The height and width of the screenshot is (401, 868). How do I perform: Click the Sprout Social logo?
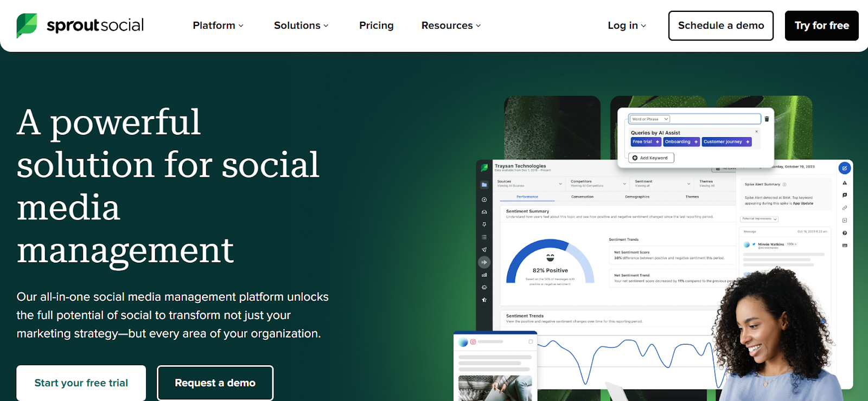[x=80, y=25]
